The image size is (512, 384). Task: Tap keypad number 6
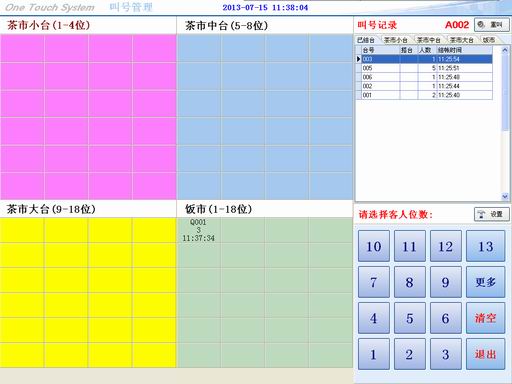[446, 318]
